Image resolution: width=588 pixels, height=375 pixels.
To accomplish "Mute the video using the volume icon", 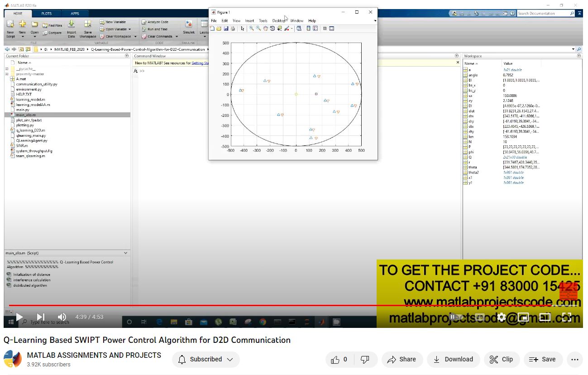I will click(62, 317).
